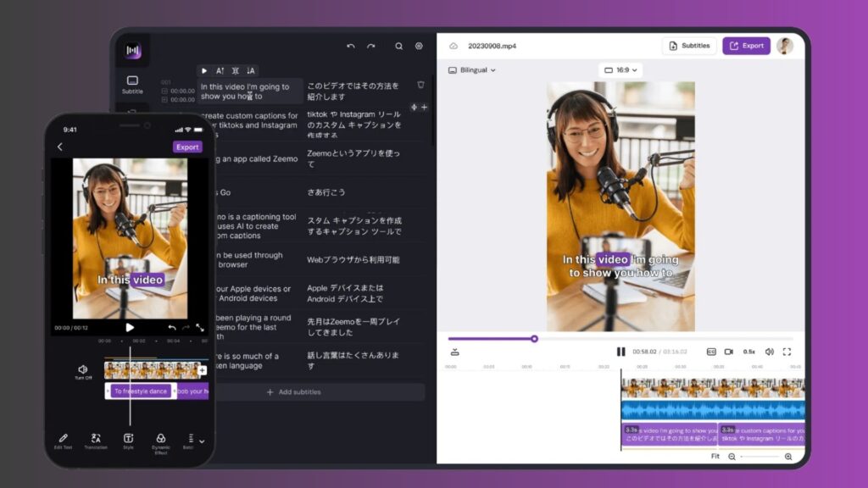The width and height of the screenshot is (868, 488).
Task: Click the purple Export button at top right
Action: coord(746,46)
